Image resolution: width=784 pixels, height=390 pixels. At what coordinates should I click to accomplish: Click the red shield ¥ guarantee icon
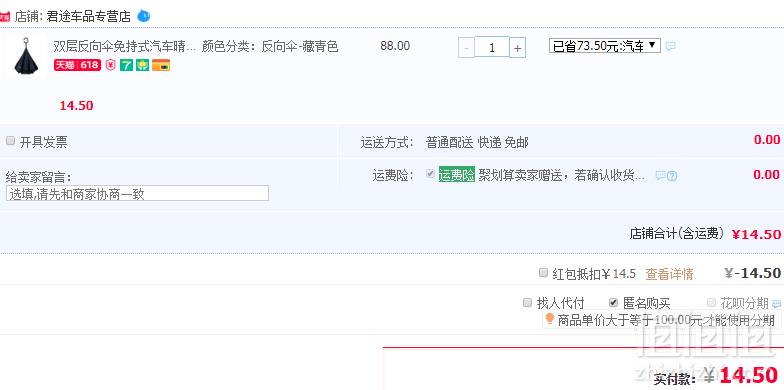click(x=110, y=65)
